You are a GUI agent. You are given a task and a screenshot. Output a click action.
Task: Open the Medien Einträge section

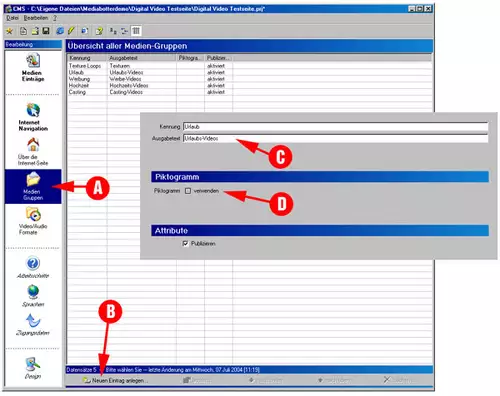pyautogui.click(x=33, y=68)
